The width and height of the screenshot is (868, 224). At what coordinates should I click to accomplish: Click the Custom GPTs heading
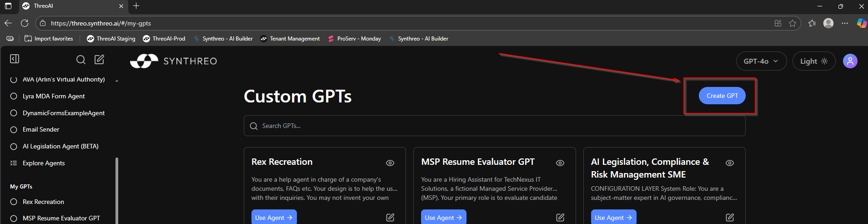point(297,97)
